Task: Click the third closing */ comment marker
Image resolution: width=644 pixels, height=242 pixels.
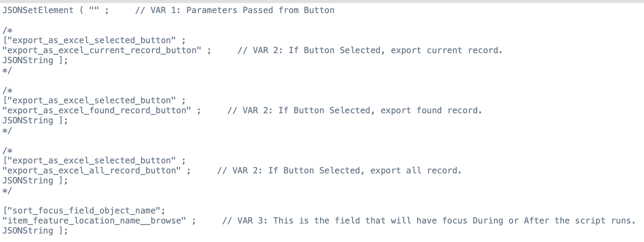Action: coord(7,191)
